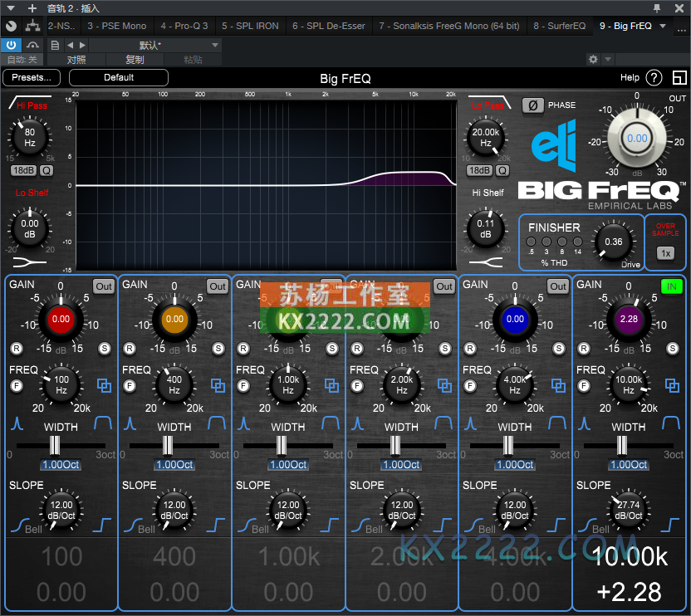Select wide bell shape on 10.00k band

671,423
